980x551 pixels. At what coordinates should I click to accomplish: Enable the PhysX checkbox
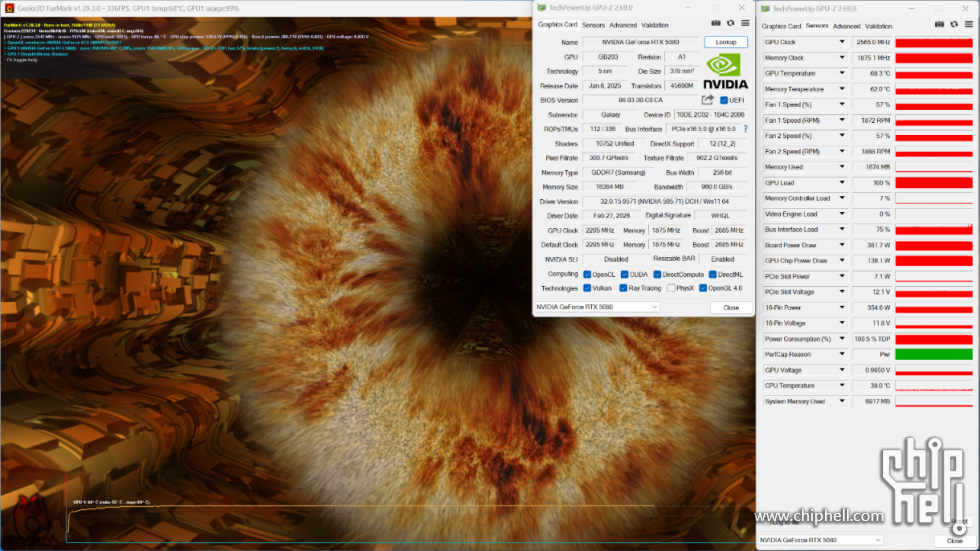point(671,288)
